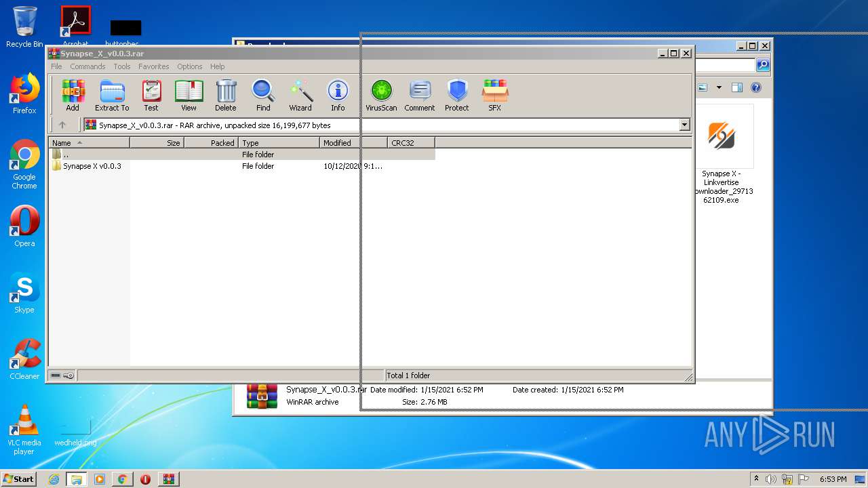Screen dimensions: 868x488
Task: Launch the Wizard tool
Action: [300, 96]
